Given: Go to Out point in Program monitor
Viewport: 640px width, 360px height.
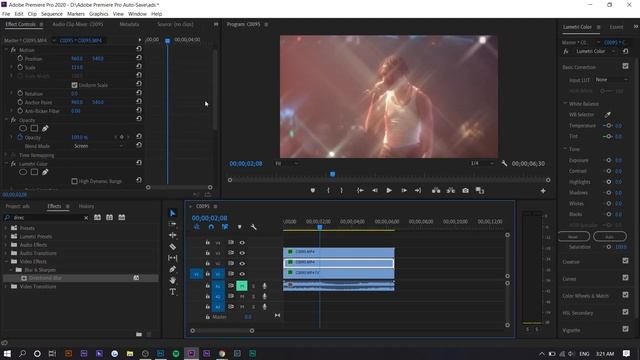Looking at the screenshot, I should pyautogui.click(x=418, y=191).
